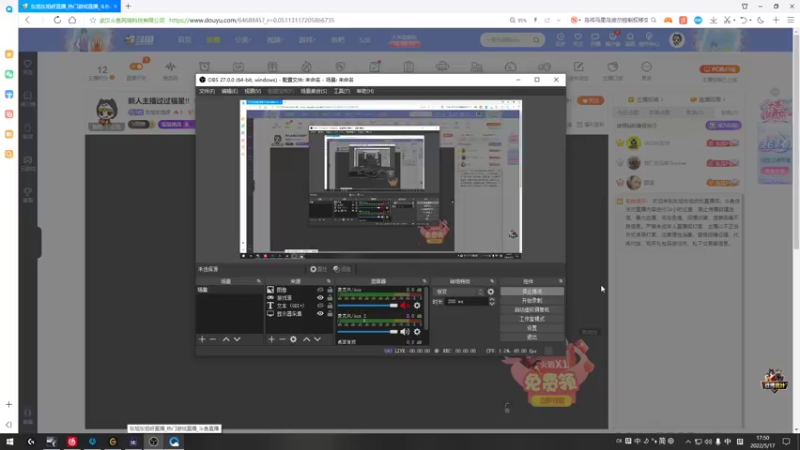
Task: Toggle the Douyu live broadcast switch
Action: [x=136, y=66]
